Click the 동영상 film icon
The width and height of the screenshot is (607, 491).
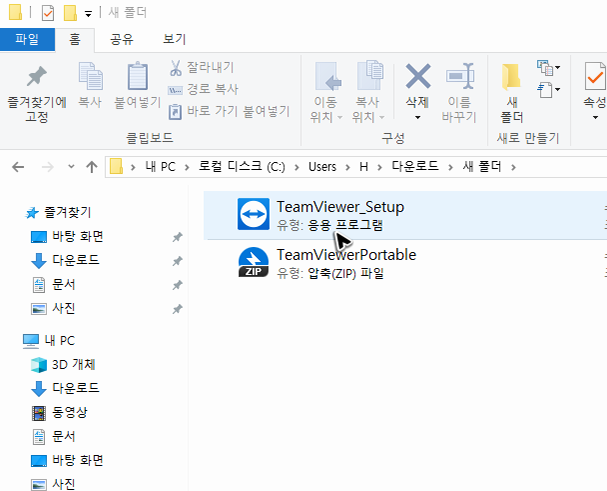coord(39,413)
